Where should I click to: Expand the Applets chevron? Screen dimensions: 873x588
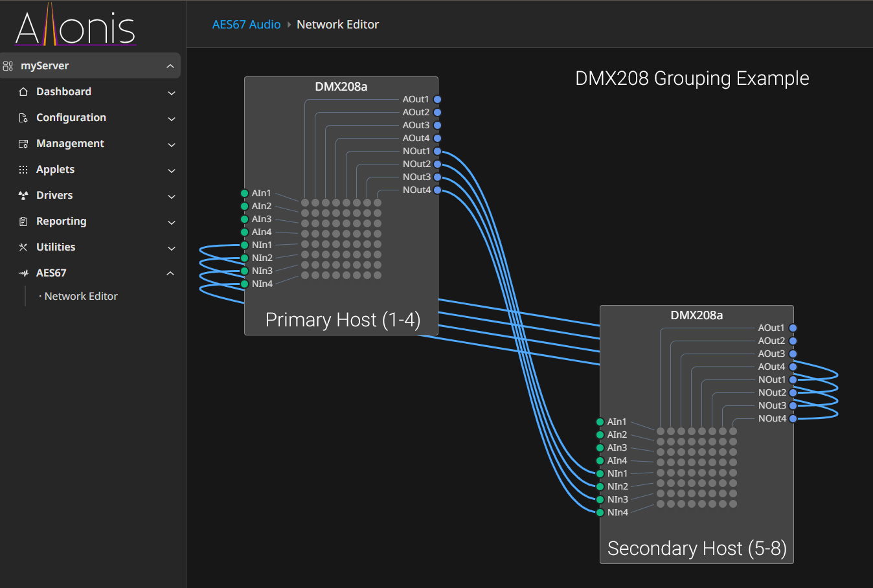click(x=172, y=170)
